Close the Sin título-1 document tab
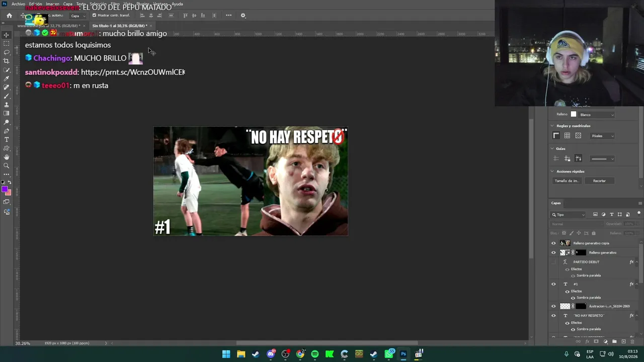The image size is (644, 362). (151, 26)
